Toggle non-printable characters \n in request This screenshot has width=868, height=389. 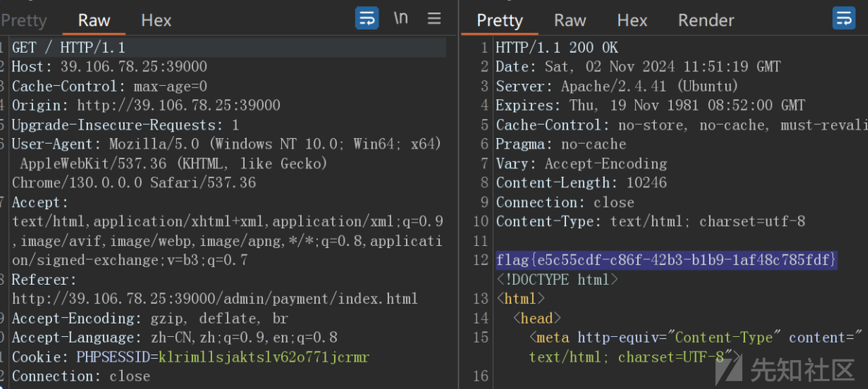click(x=401, y=19)
